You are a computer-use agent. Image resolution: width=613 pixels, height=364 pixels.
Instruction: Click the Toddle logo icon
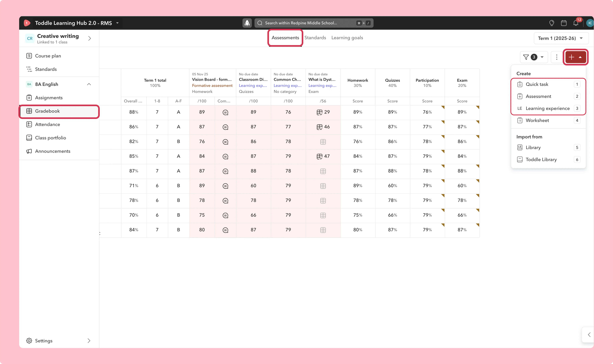(x=27, y=23)
